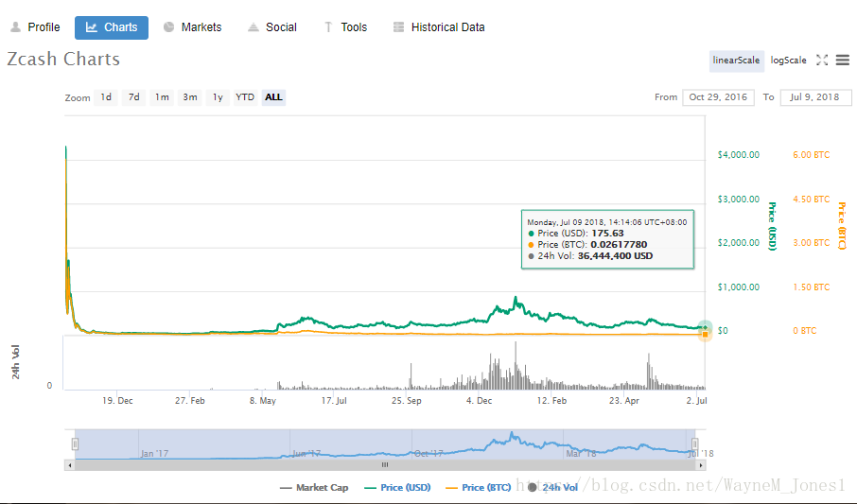This screenshot has height=504, width=857.
Task: Click the To date field Jul 9, 2018
Action: pos(815,97)
